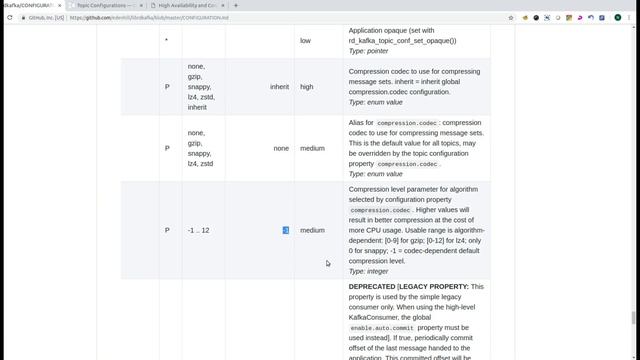This screenshot has height=360, width=640.
Task: Open the dark blue square extension icon
Action: pos(602,18)
